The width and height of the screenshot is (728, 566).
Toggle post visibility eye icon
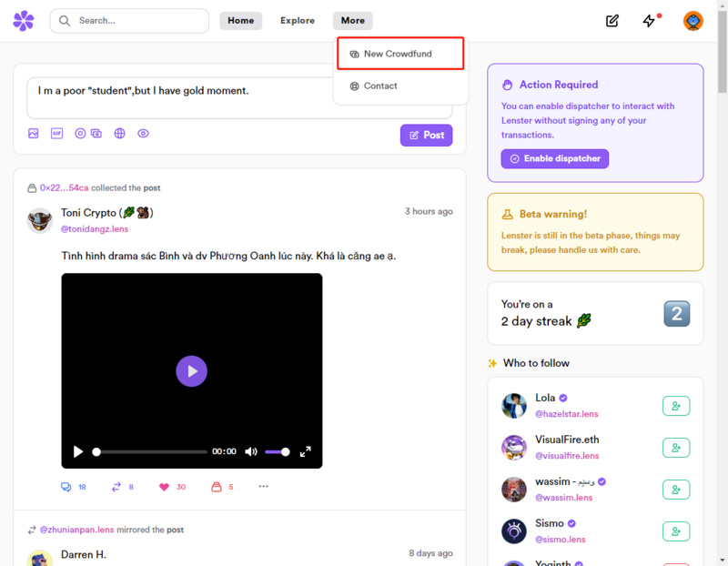[x=143, y=134]
